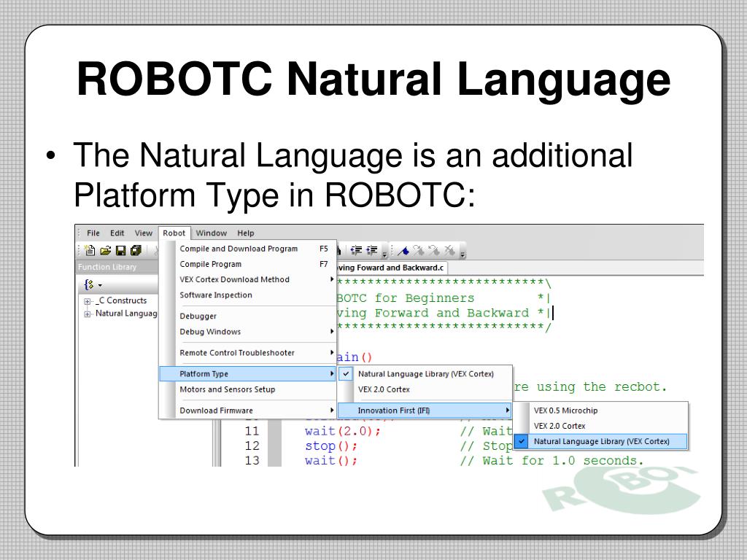Select Software Inspection in the Robot menu
The height and width of the screenshot is (560, 747).
click(x=248, y=295)
